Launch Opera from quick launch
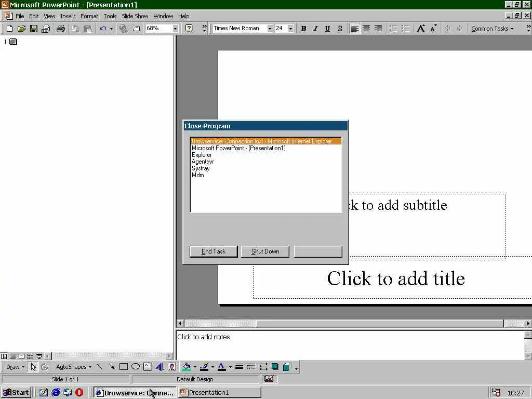 click(79, 393)
